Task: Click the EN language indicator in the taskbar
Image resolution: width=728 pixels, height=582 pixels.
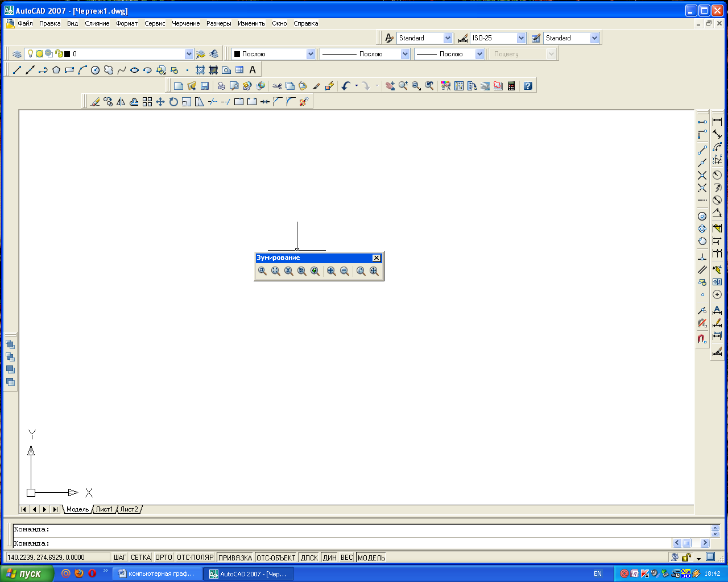Action: point(598,573)
